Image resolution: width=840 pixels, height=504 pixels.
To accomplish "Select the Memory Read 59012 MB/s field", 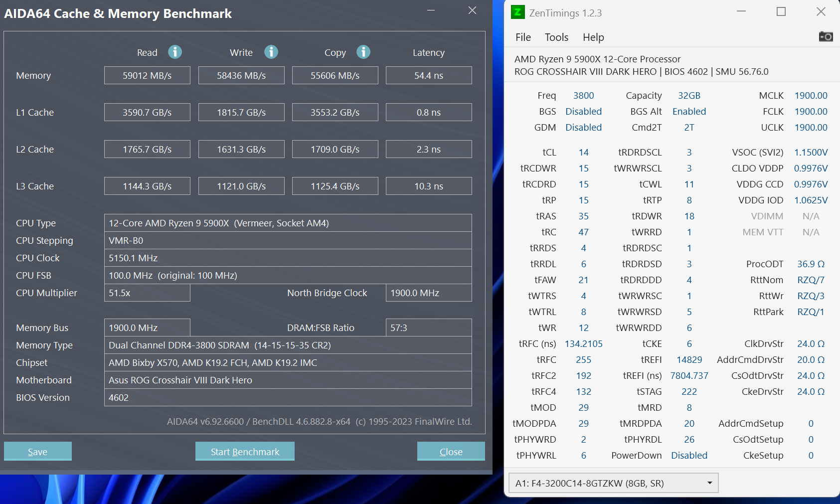I will (x=147, y=75).
